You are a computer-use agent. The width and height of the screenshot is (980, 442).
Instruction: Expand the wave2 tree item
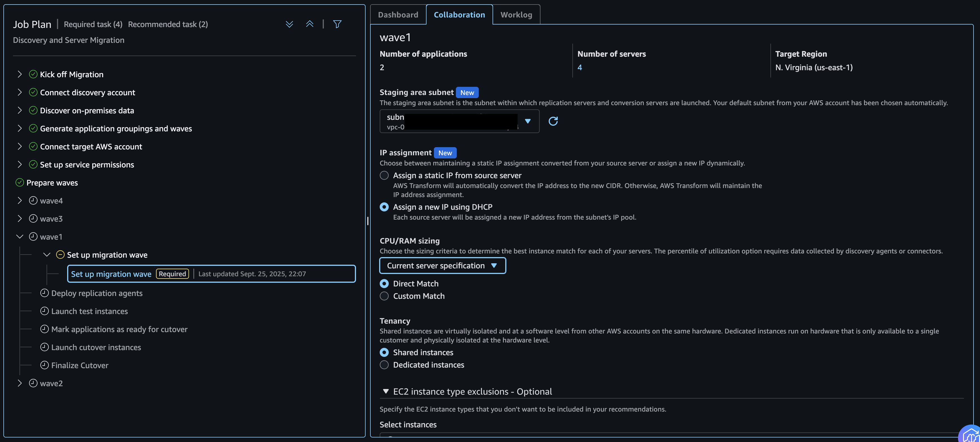point(20,383)
